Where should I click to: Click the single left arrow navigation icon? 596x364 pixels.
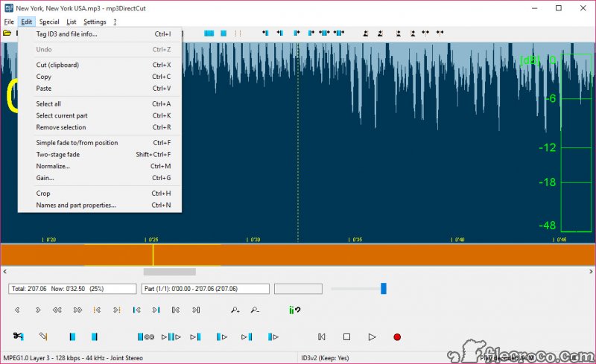[x=17, y=310]
